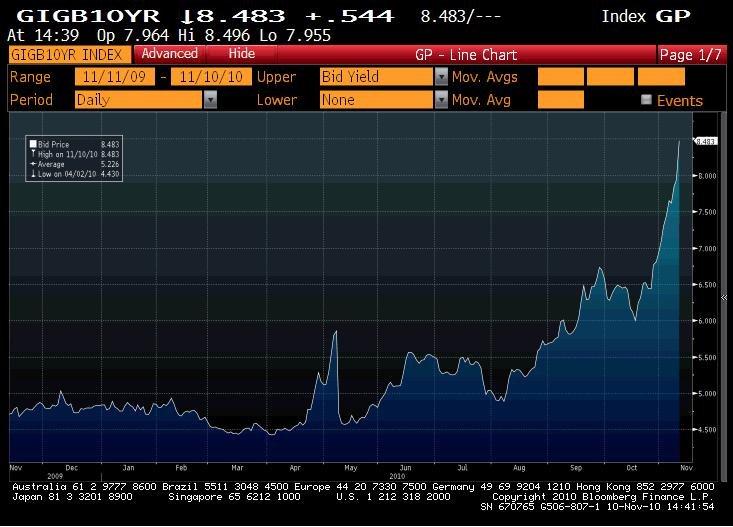The height and width of the screenshot is (527, 733).
Task: Click the range start date field 11/11/09
Action: click(x=114, y=77)
